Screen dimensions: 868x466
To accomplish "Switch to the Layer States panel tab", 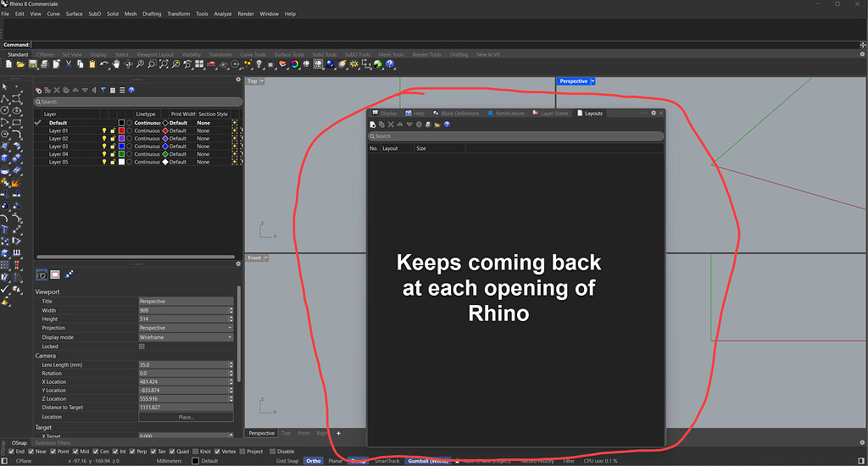I will tap(551, 114).
